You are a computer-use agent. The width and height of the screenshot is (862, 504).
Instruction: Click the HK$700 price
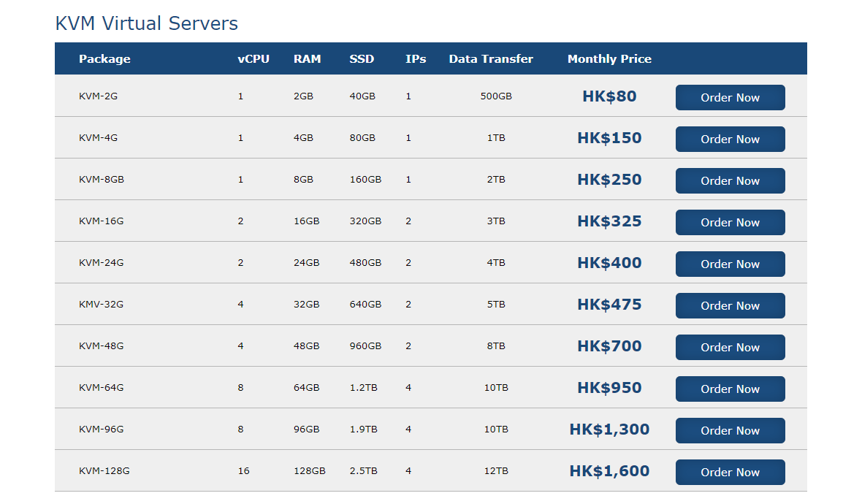click(x=609, y=346)
